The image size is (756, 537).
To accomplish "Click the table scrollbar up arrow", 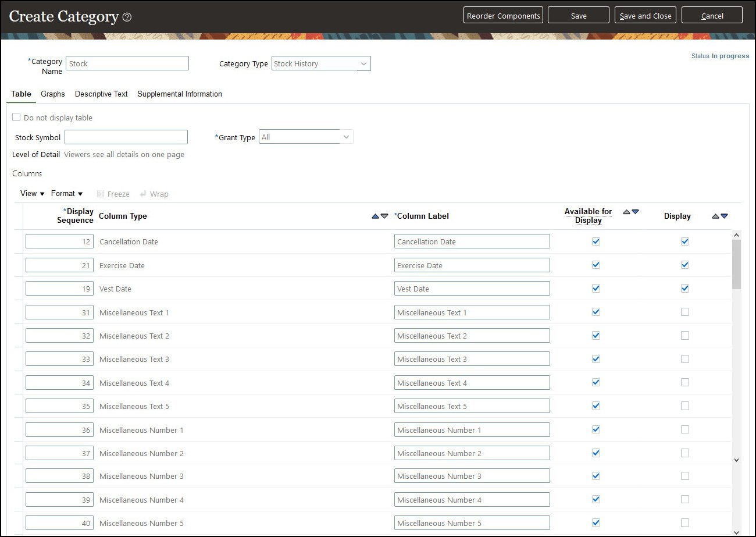I will pos(737,235).
